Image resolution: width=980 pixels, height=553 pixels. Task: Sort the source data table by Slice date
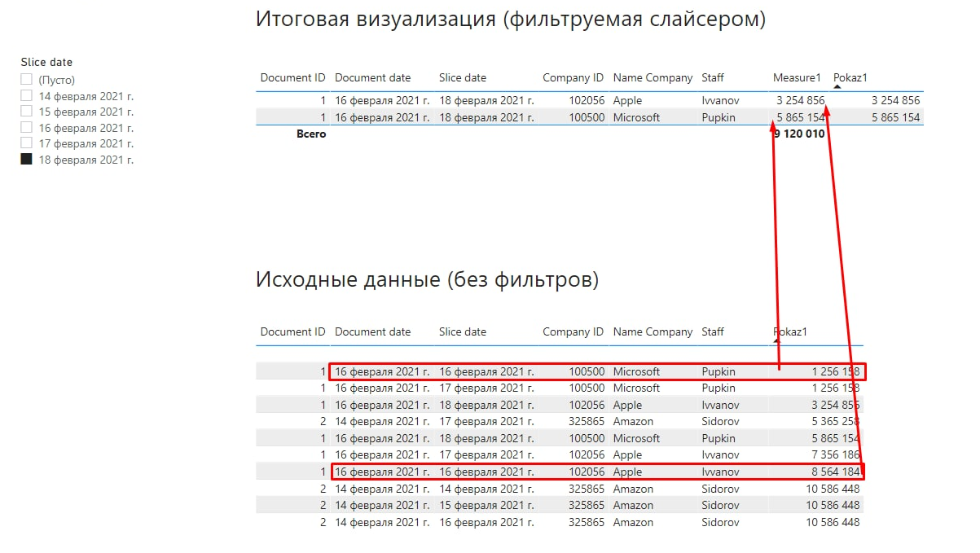point(463,332)
